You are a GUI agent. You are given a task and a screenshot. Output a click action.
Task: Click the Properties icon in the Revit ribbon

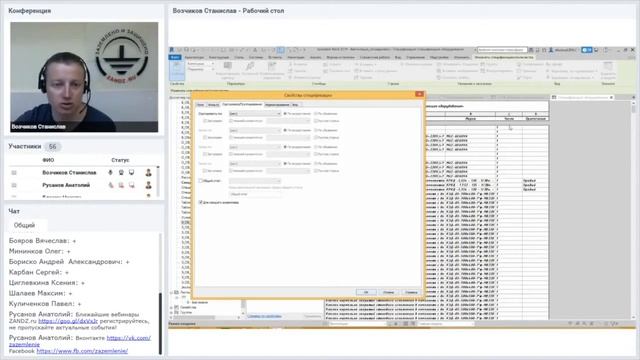click(177, 70)
